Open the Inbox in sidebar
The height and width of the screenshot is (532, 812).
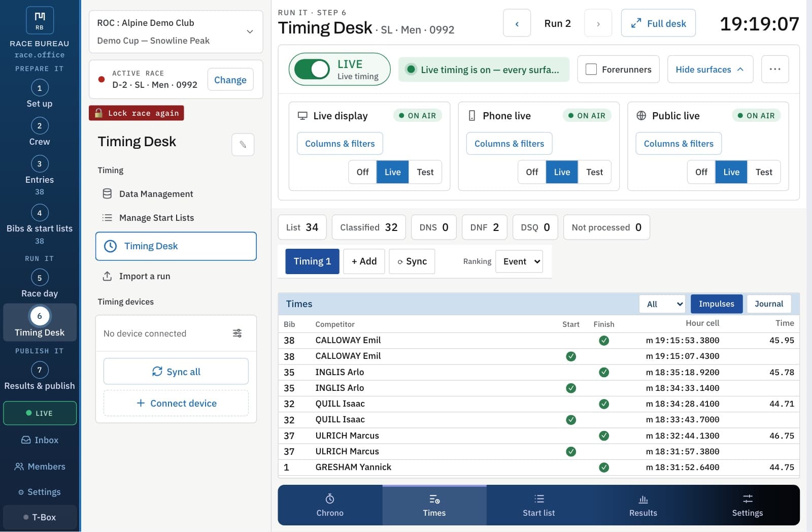[x=40, y=440]
